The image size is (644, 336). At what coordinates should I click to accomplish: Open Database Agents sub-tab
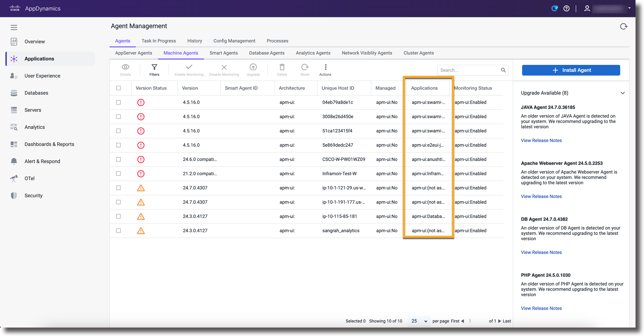click(x=267, y=53)
